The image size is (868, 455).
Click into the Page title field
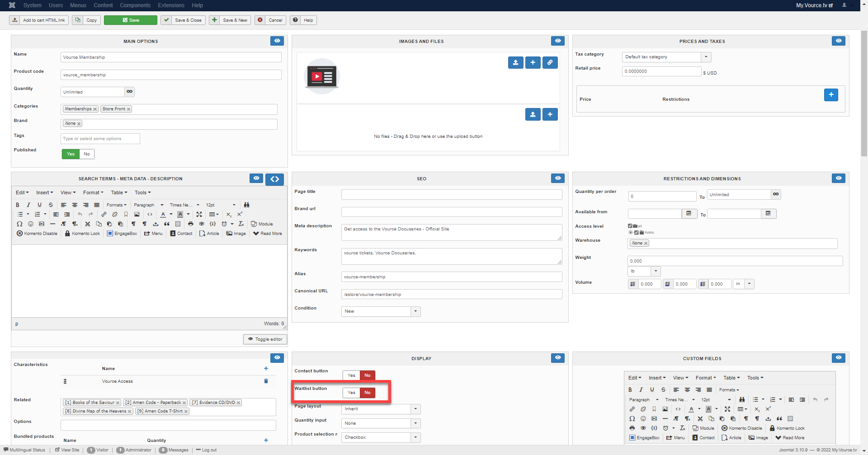tap(451, 195)
